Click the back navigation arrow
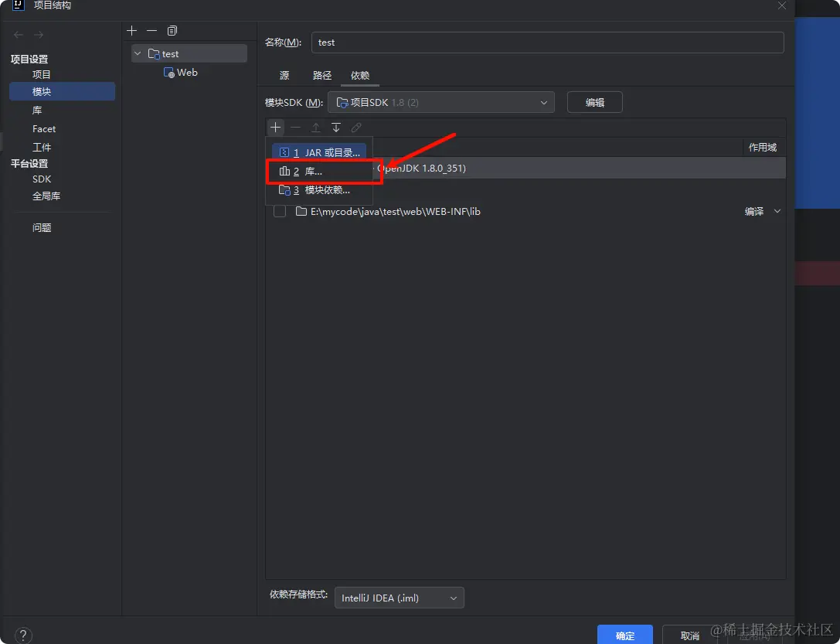The image size is (840, 644). (19, 35)
